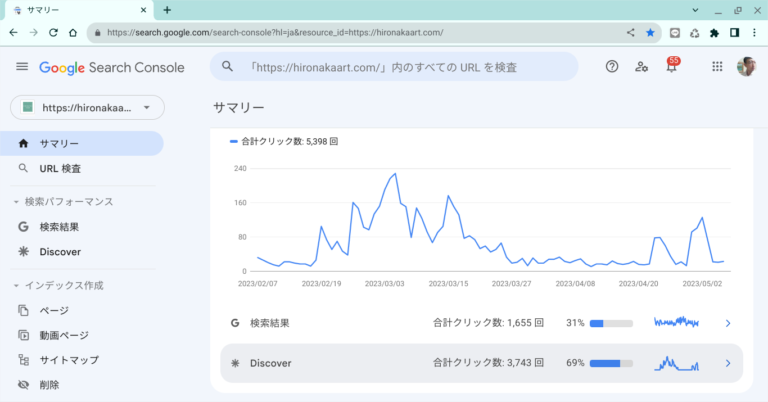Open notifications bell with 55 badge
This screenshot has width=768, height=402.
coord(672,65)
